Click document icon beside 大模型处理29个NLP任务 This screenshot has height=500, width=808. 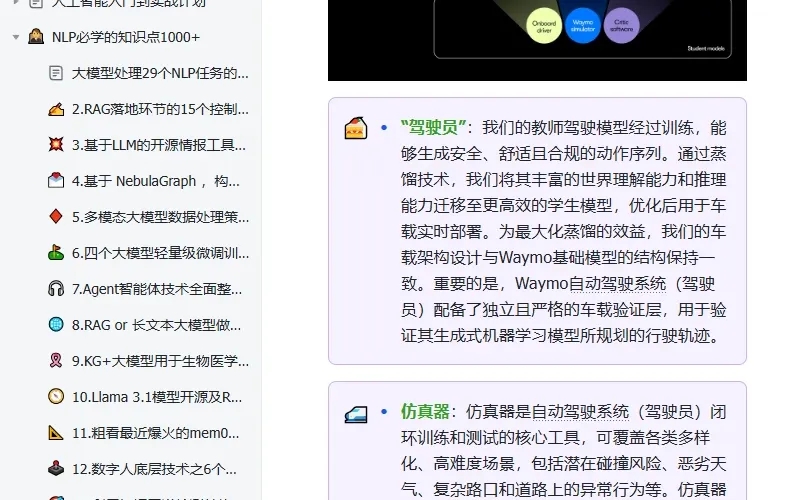56,73
